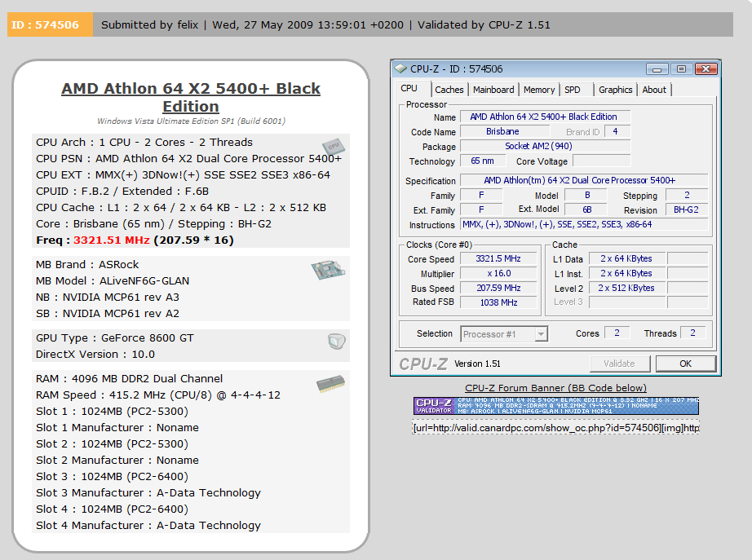Open the Mainboard tab

click(493, 90)
